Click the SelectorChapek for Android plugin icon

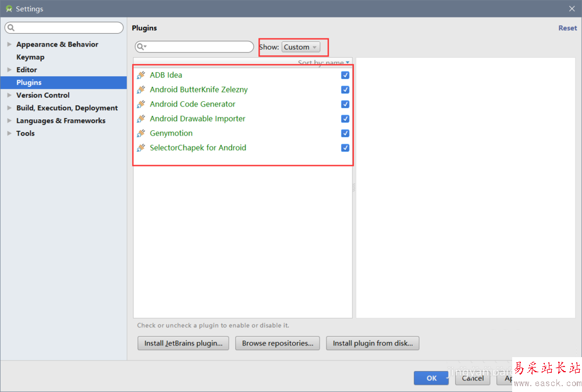[x=141, y=148]
